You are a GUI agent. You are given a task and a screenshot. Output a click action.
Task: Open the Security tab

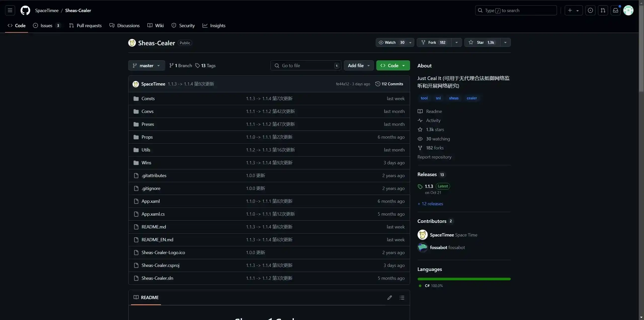click(183, 25)
